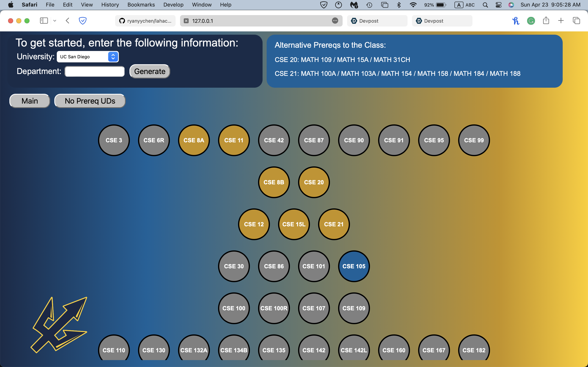Show the tab overview icon
This screenshot has width=588, height=367.
pyautogui.click(x=576, y=21)
